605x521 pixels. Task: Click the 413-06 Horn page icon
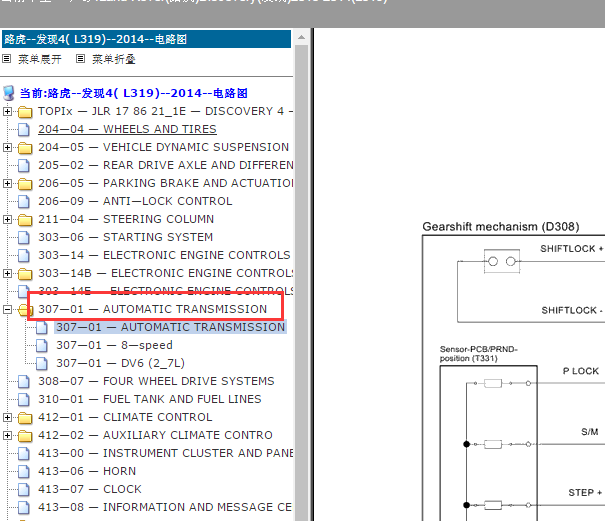(x=24, y=472)
